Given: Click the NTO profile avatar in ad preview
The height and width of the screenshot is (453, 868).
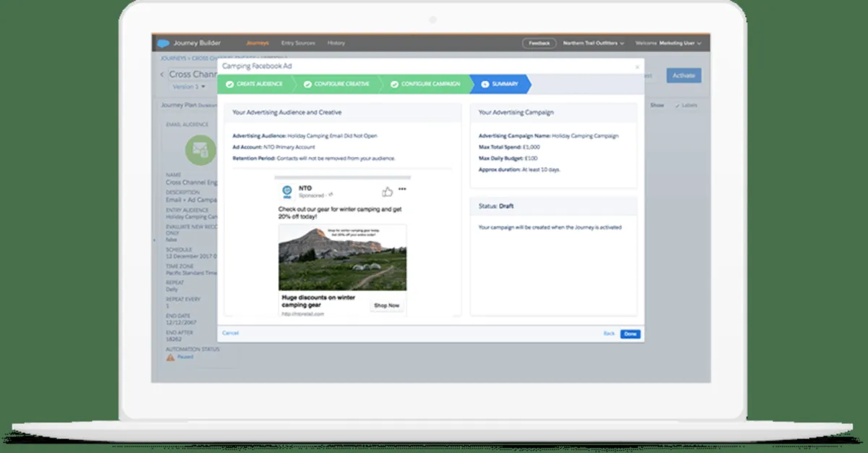Looking at the screenshot, I should pos(288,192).
